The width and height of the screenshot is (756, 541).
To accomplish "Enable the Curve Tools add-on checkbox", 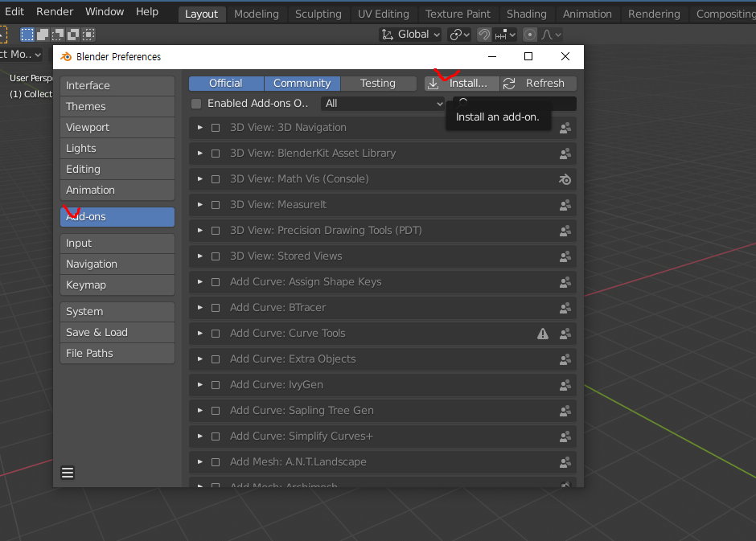I will (x=216, y=334).
